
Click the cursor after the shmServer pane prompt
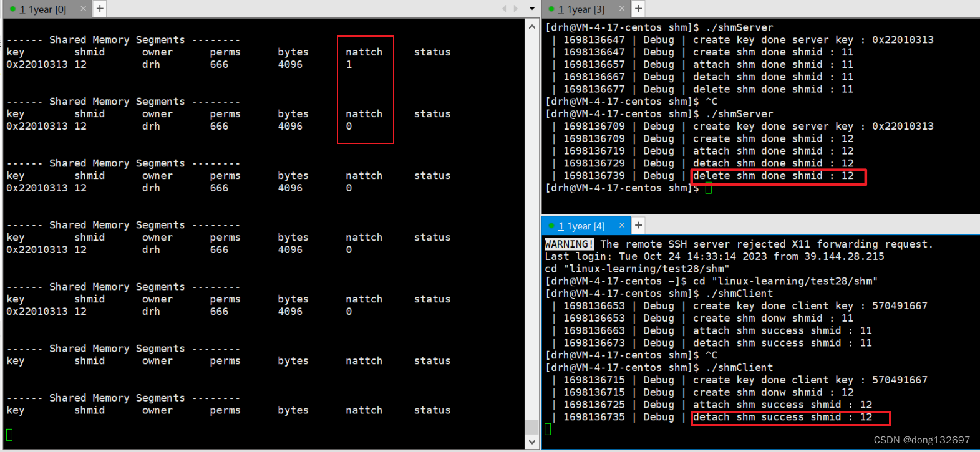click(709, 188)
